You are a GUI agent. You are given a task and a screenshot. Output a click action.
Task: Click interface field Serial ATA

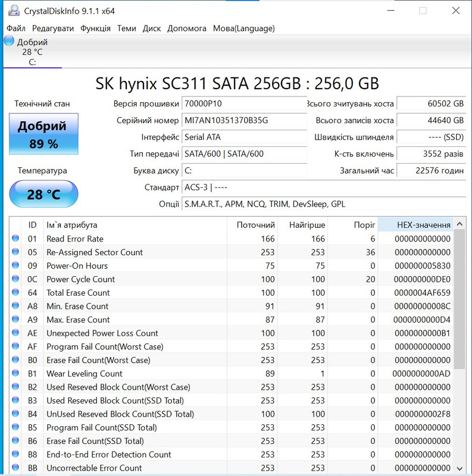pyautogui.click(x=244, y=137)
